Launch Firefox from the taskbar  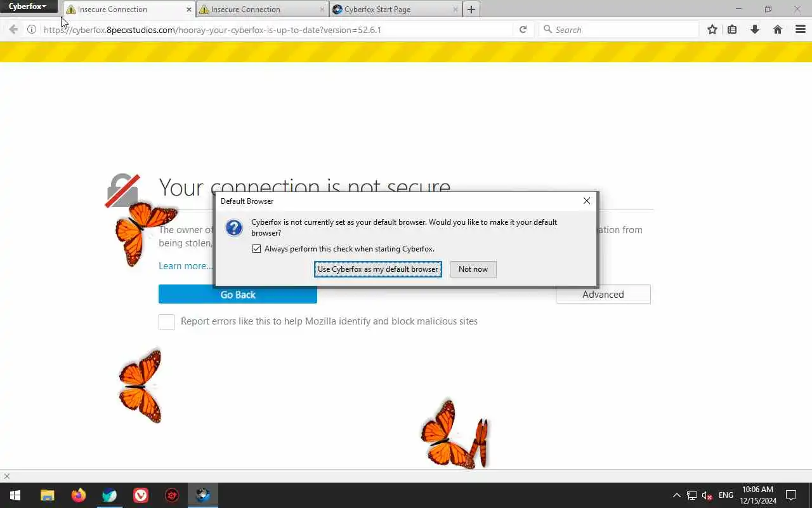79,495
